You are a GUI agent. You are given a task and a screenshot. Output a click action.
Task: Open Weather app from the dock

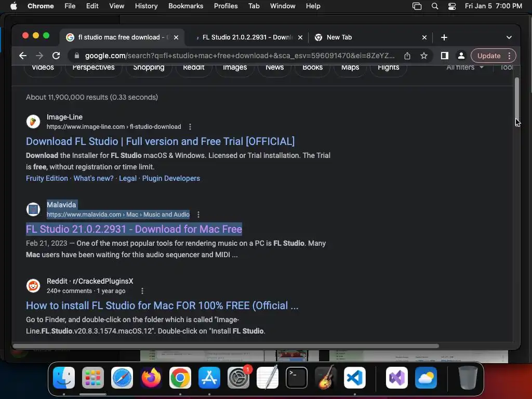click(426, 378)
